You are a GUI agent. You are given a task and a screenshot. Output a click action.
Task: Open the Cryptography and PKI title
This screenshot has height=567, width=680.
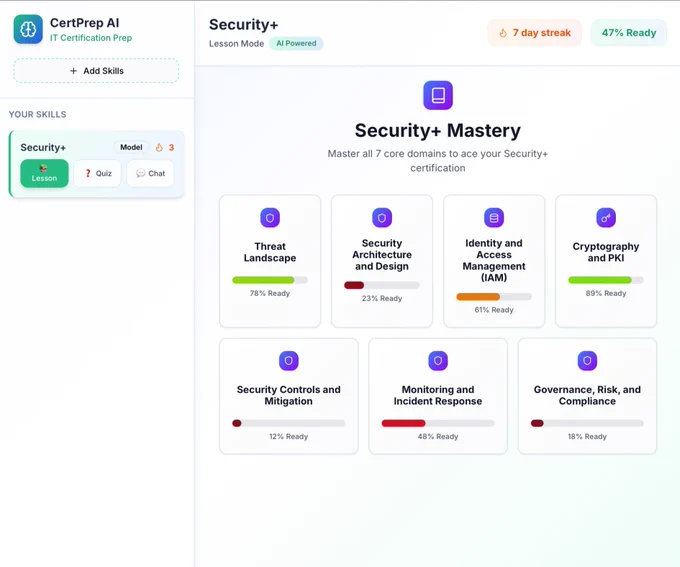tap(606, 252)
